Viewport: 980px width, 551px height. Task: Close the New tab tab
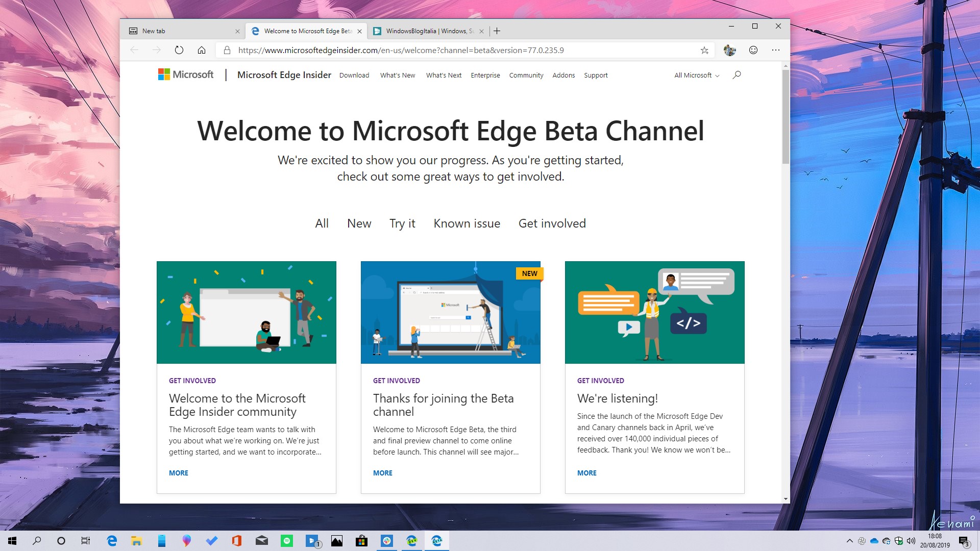coord(237,31)
